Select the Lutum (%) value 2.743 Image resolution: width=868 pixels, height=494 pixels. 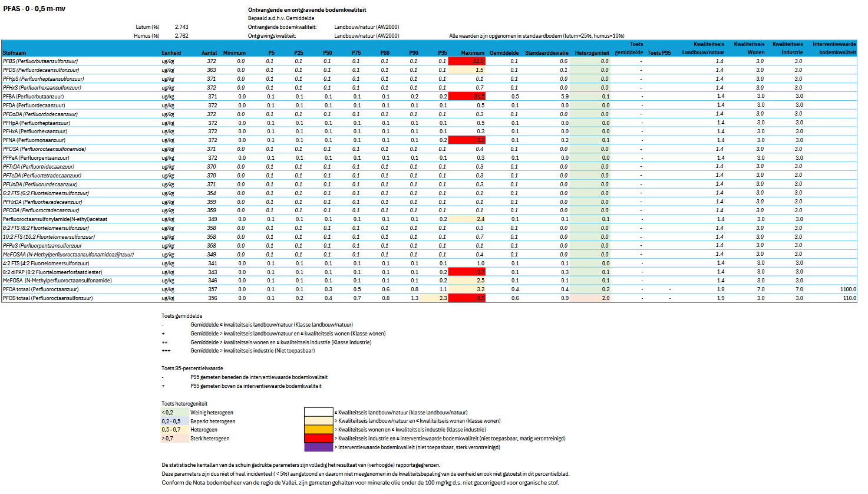(x=181, y=27)
